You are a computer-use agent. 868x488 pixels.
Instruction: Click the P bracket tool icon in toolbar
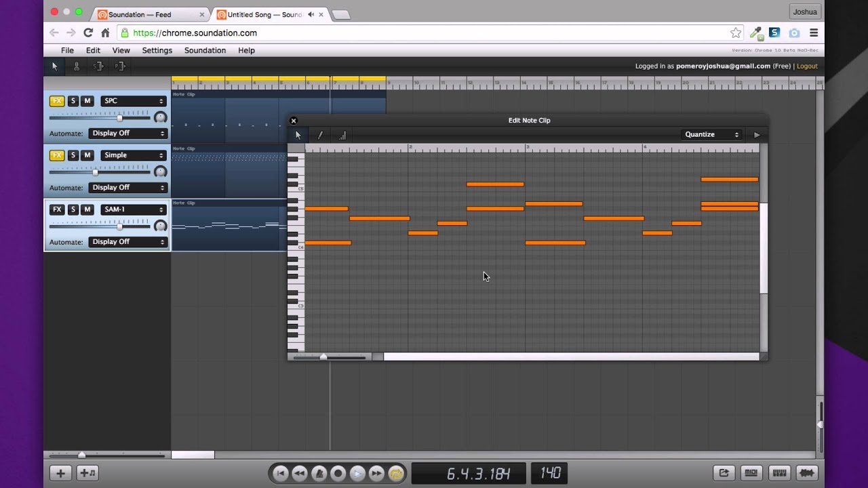120,66
